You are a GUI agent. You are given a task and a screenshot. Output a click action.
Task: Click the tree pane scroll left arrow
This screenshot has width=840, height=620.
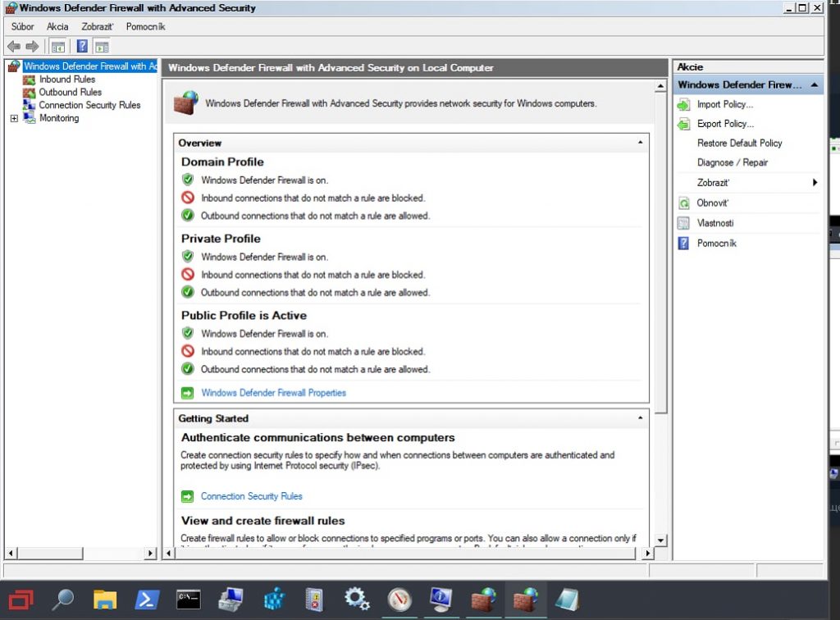[x=11, y=553]
